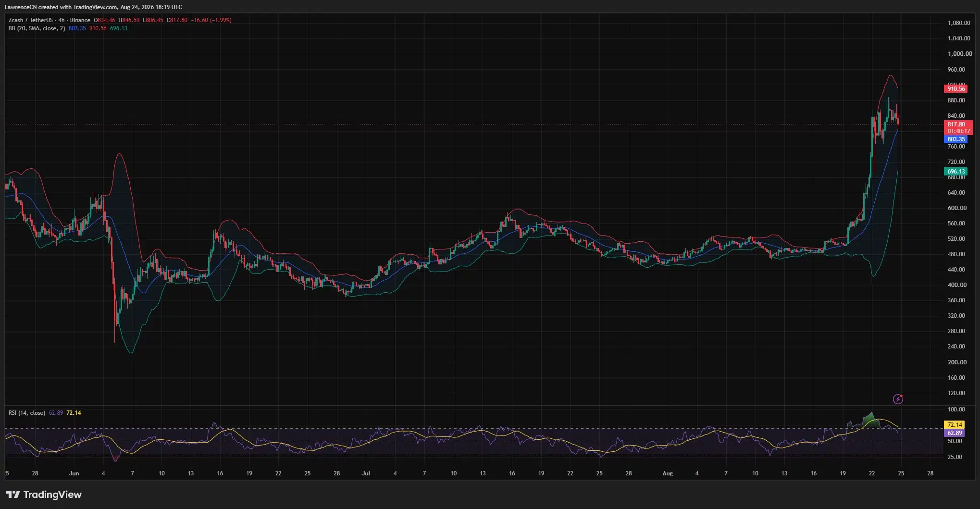Click the green 696.13 value in BB legend
This screenshot has width=980, height=509.
coord(118,28)
